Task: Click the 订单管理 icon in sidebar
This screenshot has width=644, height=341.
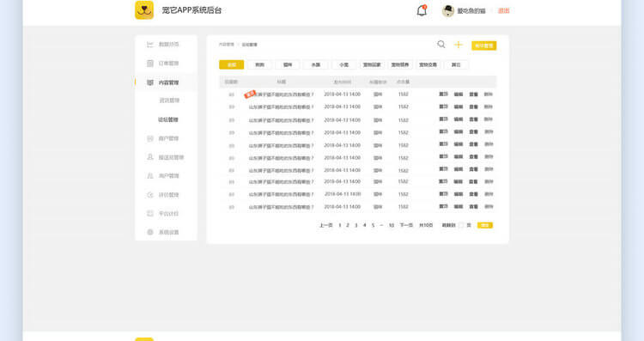Action: click(150, 64)
